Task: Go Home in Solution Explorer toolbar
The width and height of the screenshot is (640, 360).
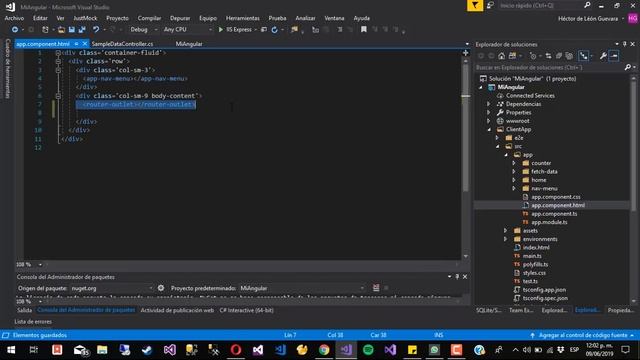Action: click(x=502, y=56)
